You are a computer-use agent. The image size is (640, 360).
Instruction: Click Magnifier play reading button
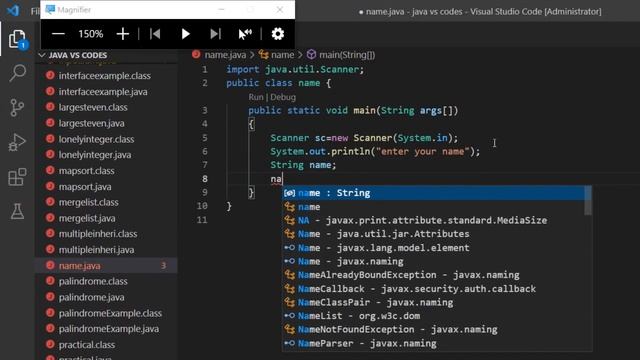[x=185, y=34]
